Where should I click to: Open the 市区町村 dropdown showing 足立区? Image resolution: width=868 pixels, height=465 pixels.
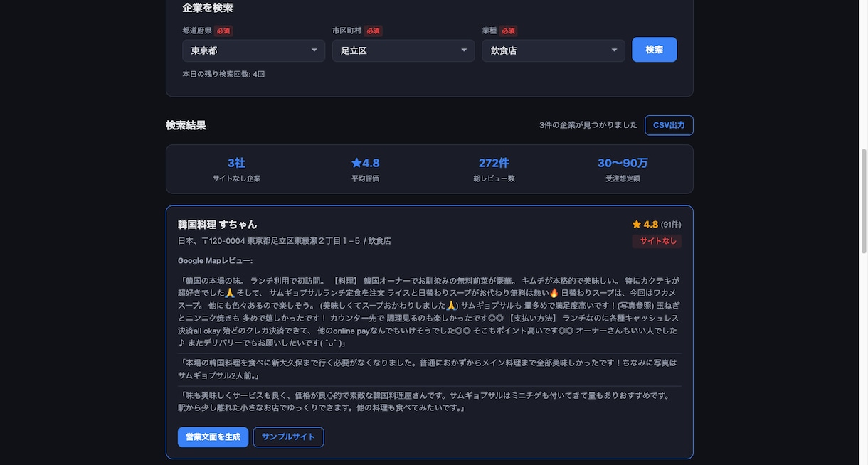pos(403,50)
